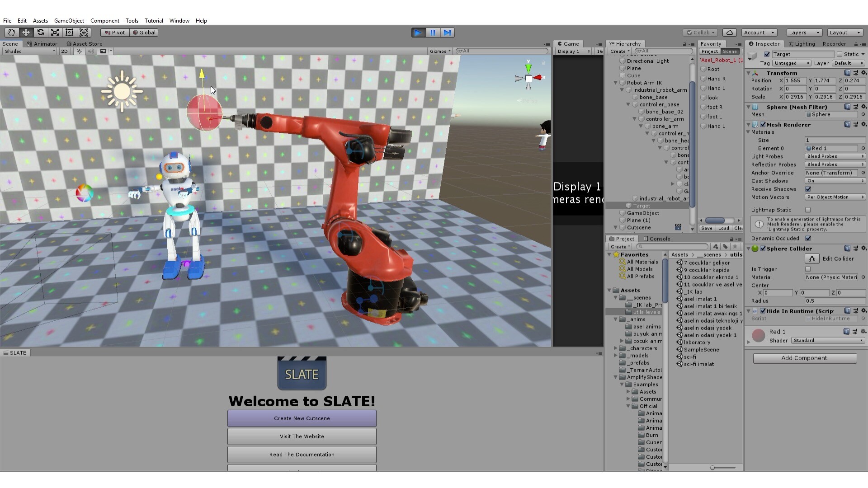Collapse Robot Arm IK in Hierarchy
The width and height of the screenshot is (868, 488).
pos(615,83)
